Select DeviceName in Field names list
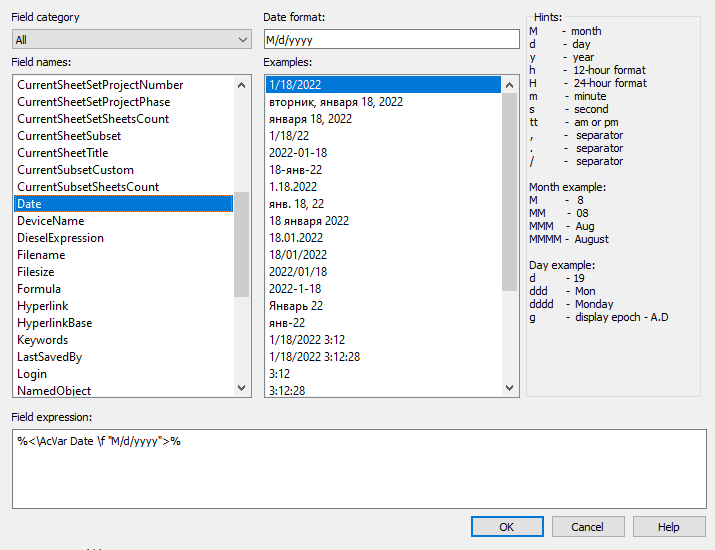The image size is (715, 550). coord(50,221)
